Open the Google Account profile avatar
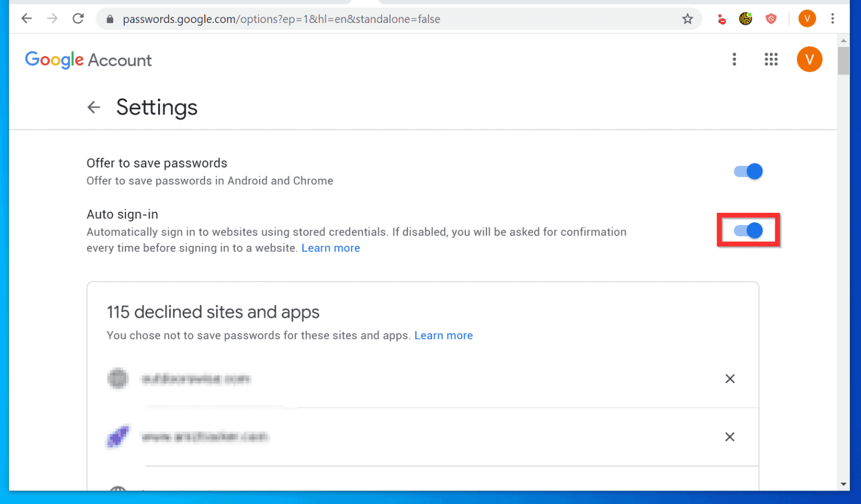 coord(809,59)
